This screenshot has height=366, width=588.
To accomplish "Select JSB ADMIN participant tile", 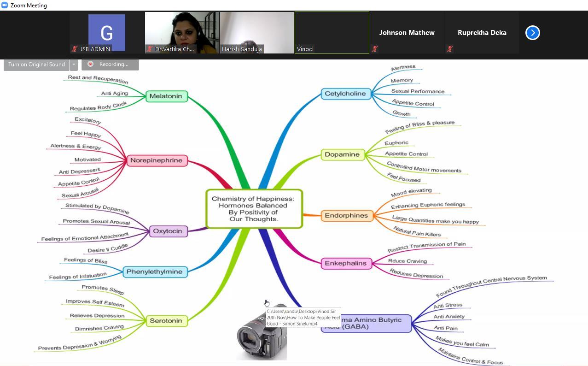I will 107,32.
